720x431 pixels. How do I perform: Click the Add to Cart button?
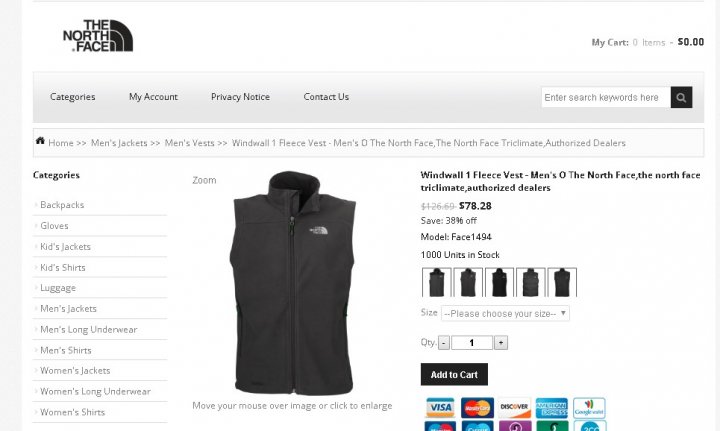tap(454, 375)
